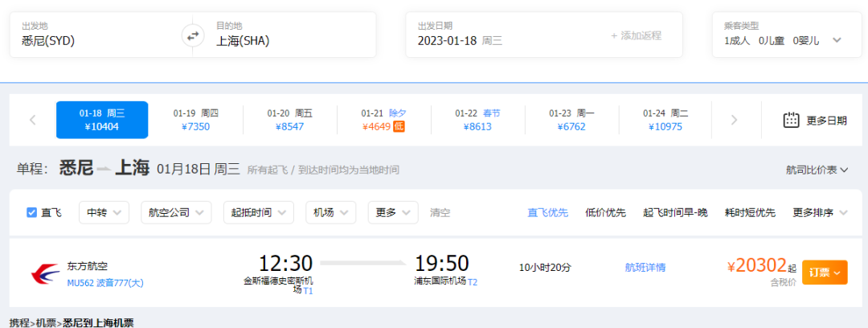Open the 机场 airport filter dropdown

(x=330, y=212)
